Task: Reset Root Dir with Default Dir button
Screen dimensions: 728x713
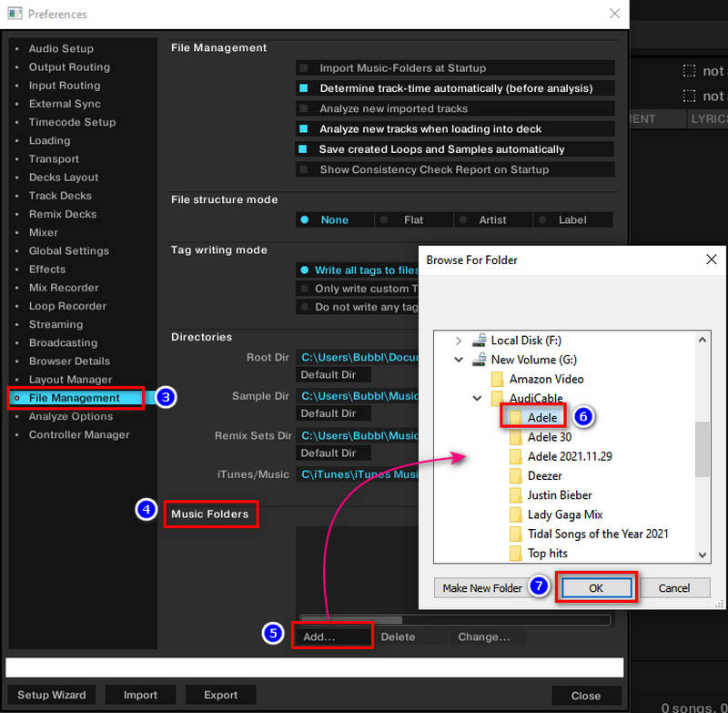Action: (x=333, y=374)
